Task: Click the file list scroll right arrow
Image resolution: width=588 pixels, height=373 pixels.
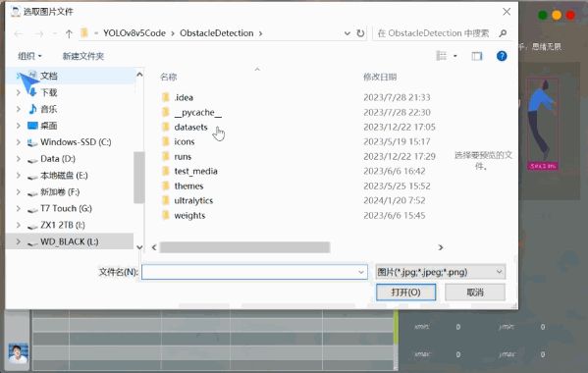Action: coord(441,247)
